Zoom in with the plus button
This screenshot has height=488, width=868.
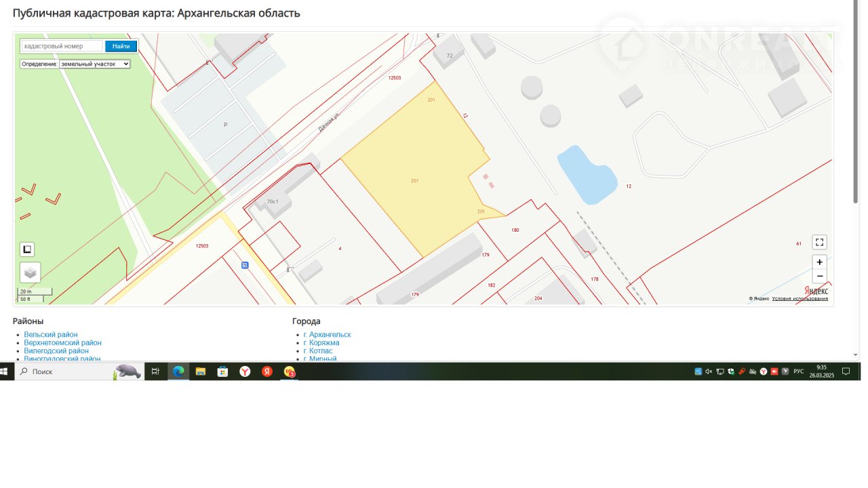tap(819, 262)
